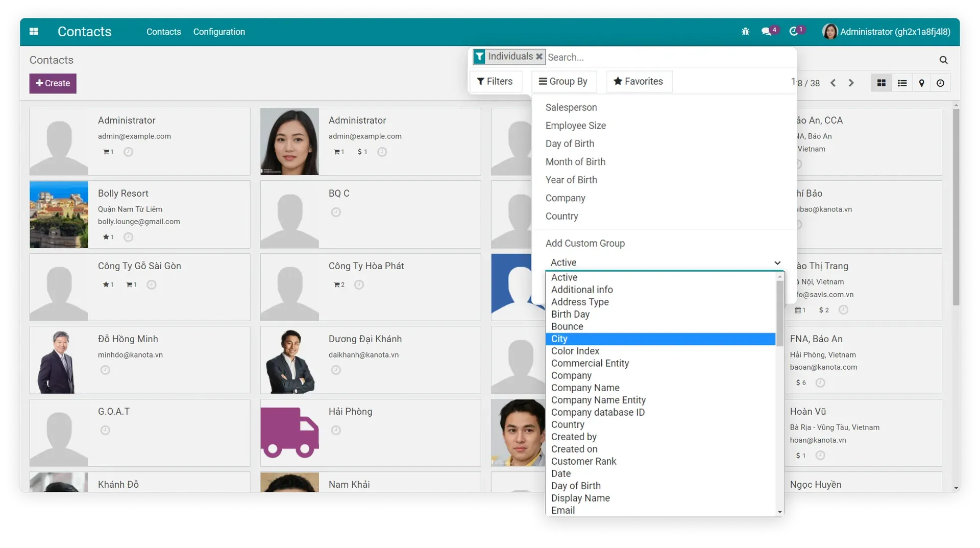Switch to map view
The width and height of the screenshot is (980, 548).
tap(921, 83)
